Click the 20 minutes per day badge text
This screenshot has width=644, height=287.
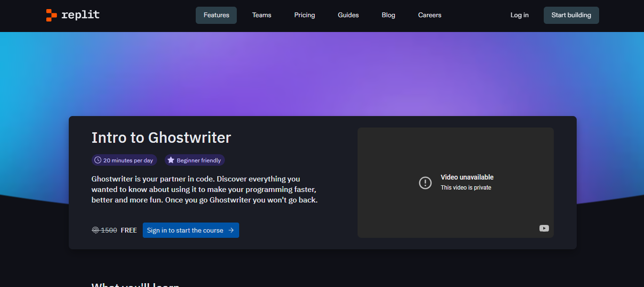[128, 160]
